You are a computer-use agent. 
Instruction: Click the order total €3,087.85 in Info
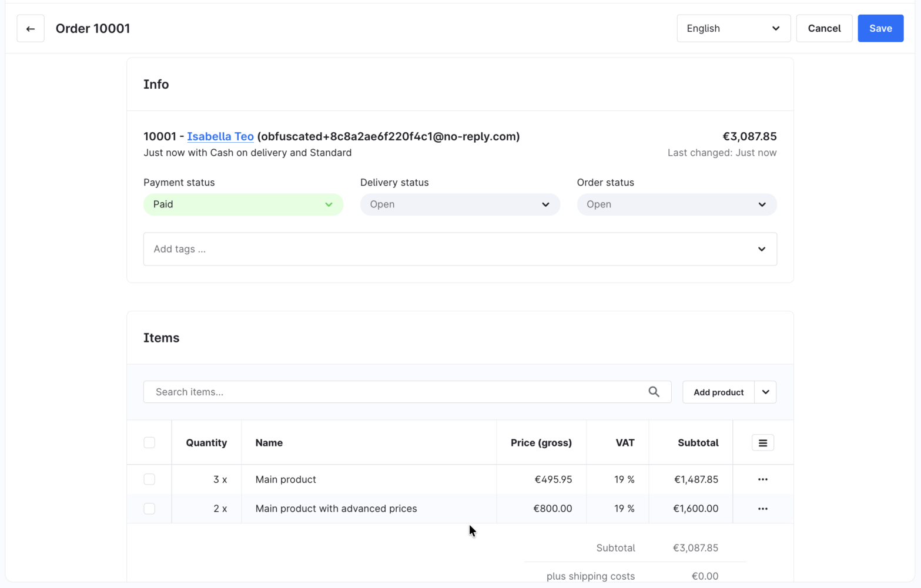(x=749, y=136)
